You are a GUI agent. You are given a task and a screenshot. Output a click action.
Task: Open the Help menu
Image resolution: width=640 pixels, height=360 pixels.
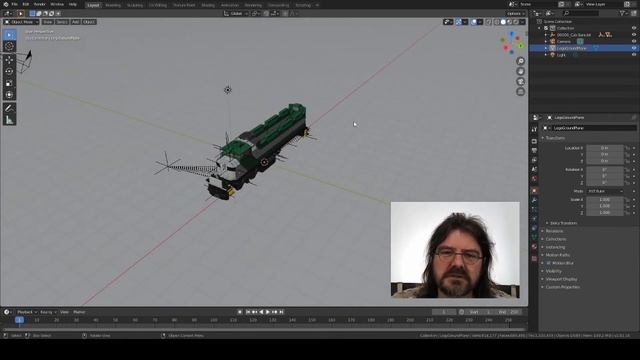click(x=73, y=4)
